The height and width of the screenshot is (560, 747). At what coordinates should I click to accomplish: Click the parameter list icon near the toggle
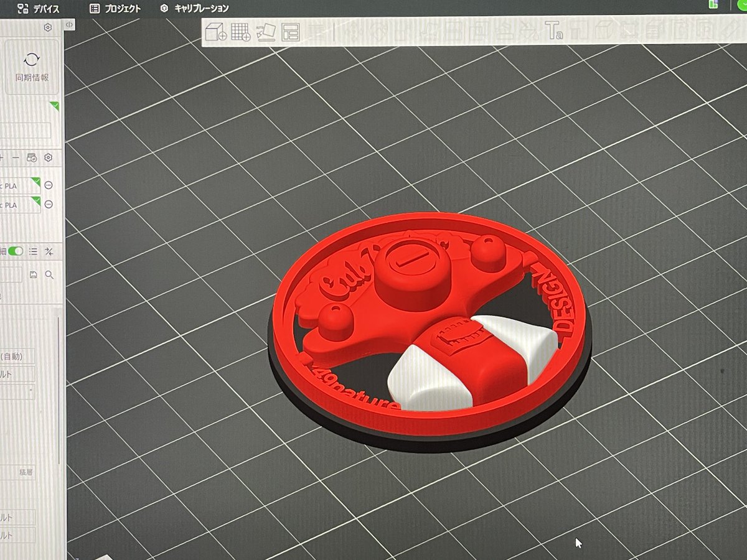pyautogui.click(x=34, y=252)
